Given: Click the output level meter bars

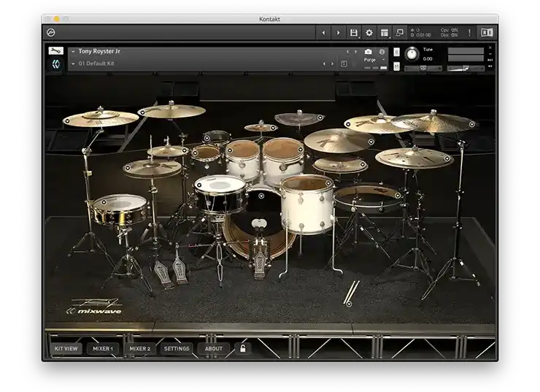Looking at the screenshot, I should click(x=466, y=55).
